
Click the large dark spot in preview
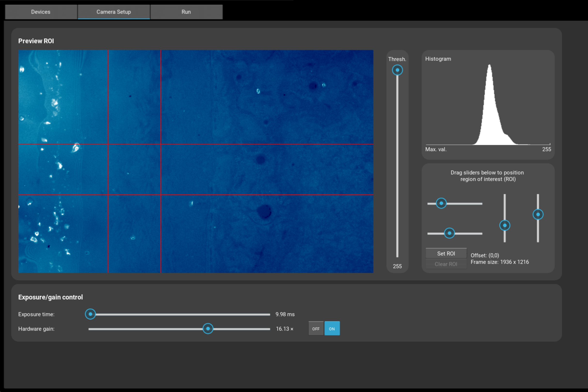tap(264, 212)
